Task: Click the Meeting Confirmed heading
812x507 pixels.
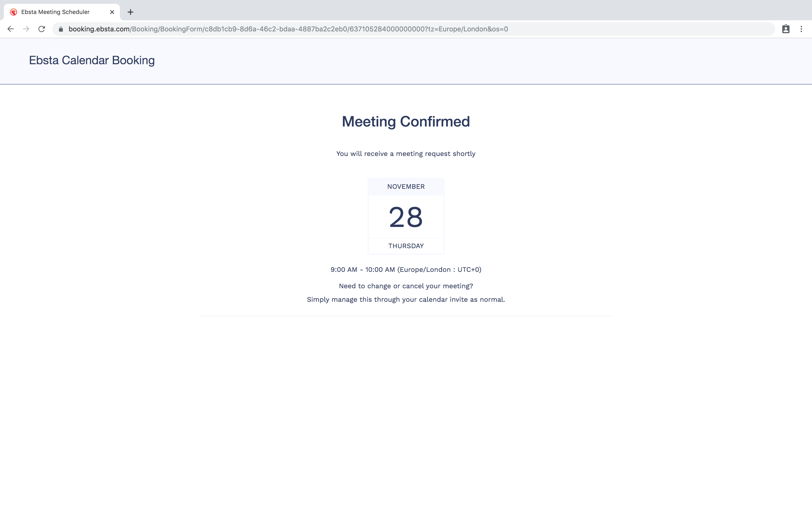Action: click(x=406, y=121)
